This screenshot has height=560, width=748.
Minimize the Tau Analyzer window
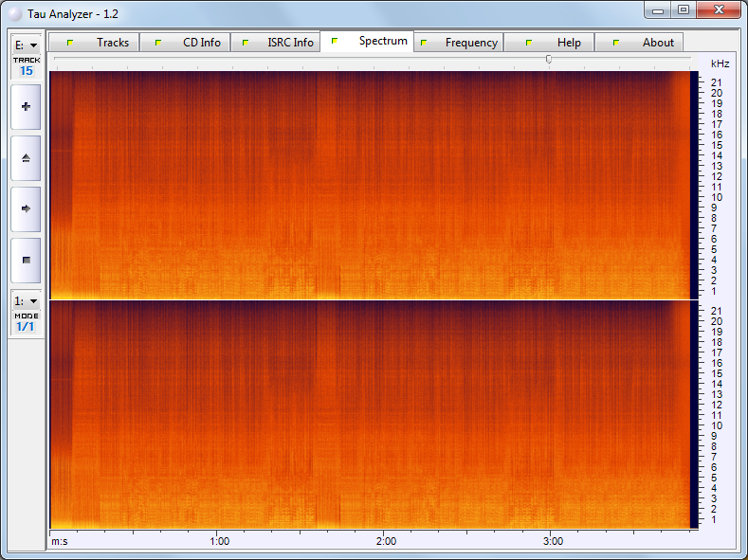[x=658, y=9]
